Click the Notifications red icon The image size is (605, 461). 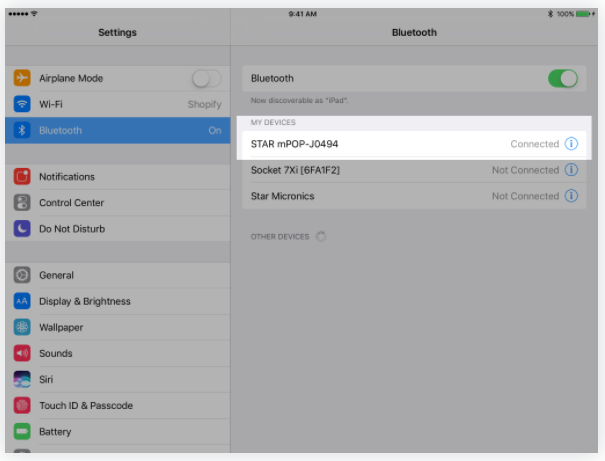pos(22,176)
